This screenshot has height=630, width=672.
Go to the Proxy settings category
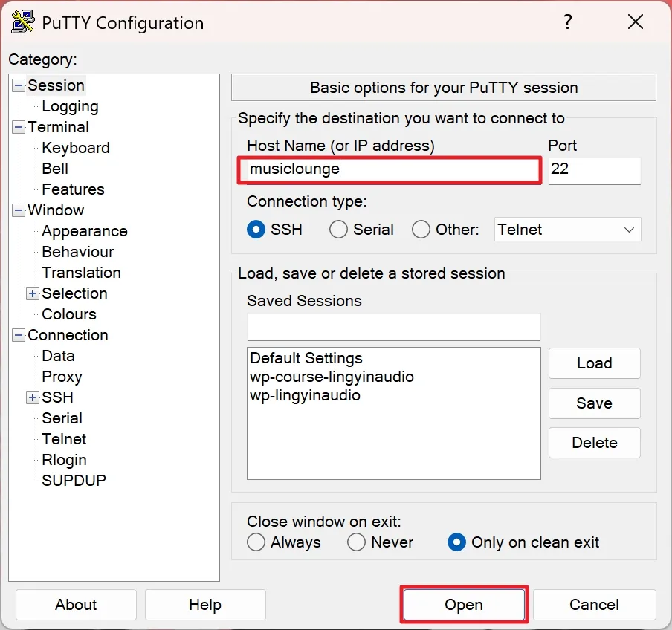click(x=62, y=377)
